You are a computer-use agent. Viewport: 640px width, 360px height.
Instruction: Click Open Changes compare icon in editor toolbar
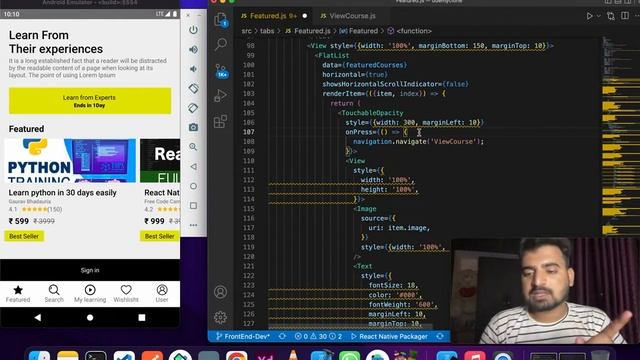pyautogui.click(x=611, y=16)
